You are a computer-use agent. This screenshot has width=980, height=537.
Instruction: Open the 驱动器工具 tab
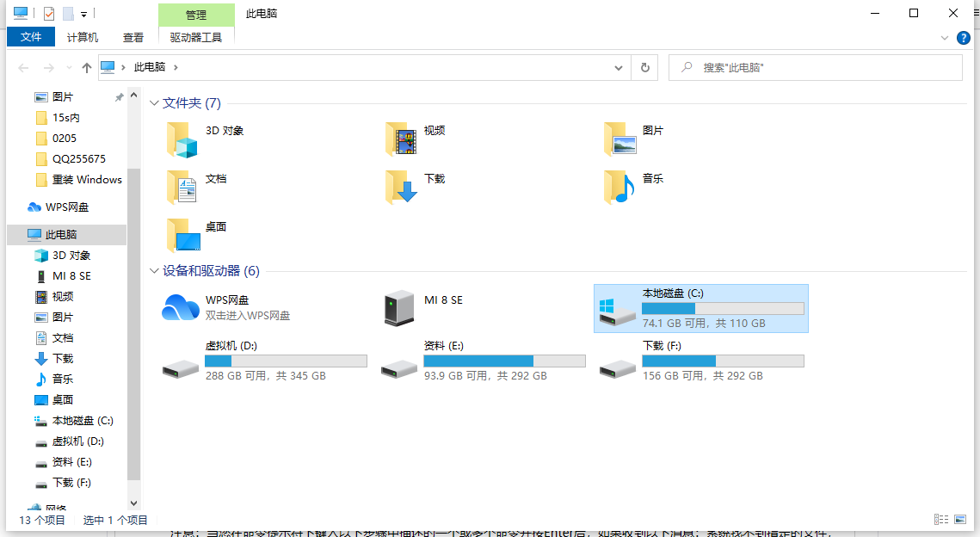point(196,37)
